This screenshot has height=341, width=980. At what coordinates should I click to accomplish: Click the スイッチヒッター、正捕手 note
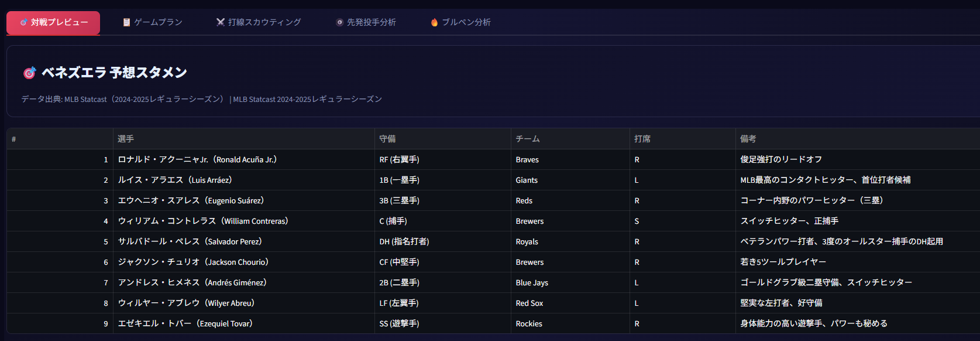point(858,221)
